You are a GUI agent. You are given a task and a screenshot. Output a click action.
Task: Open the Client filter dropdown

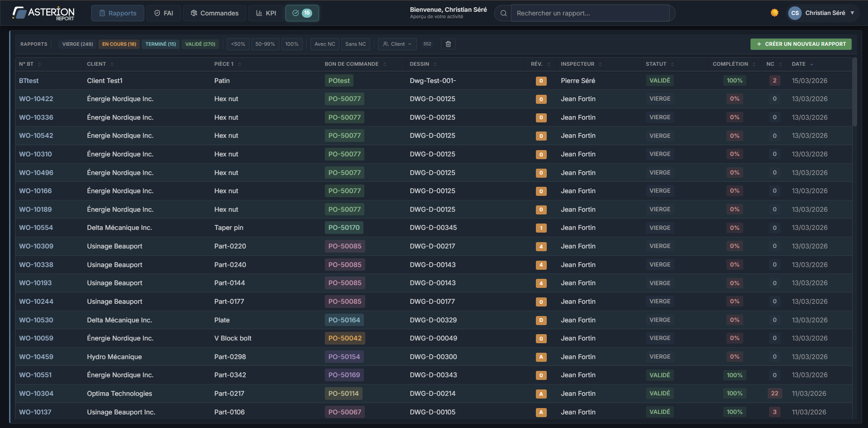397,44
